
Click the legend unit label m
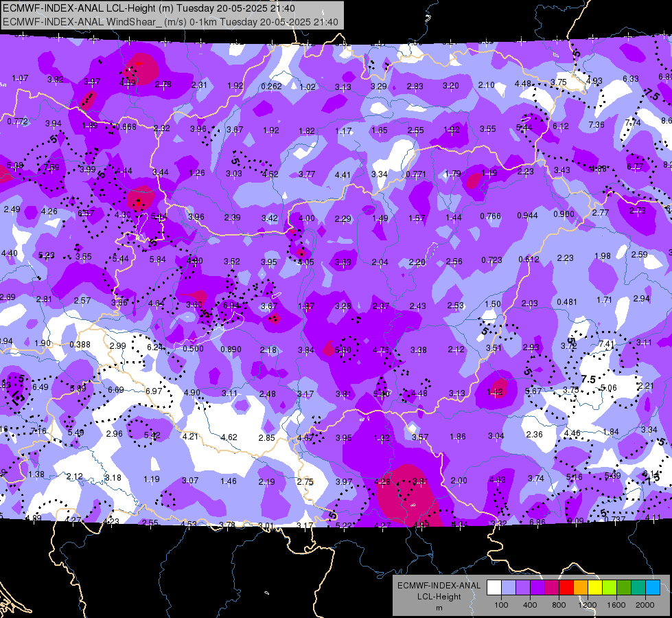coord(439,608)
